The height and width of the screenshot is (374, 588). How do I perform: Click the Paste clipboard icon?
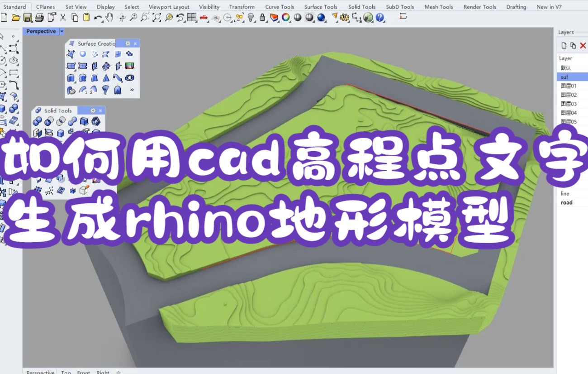[86, 18]
